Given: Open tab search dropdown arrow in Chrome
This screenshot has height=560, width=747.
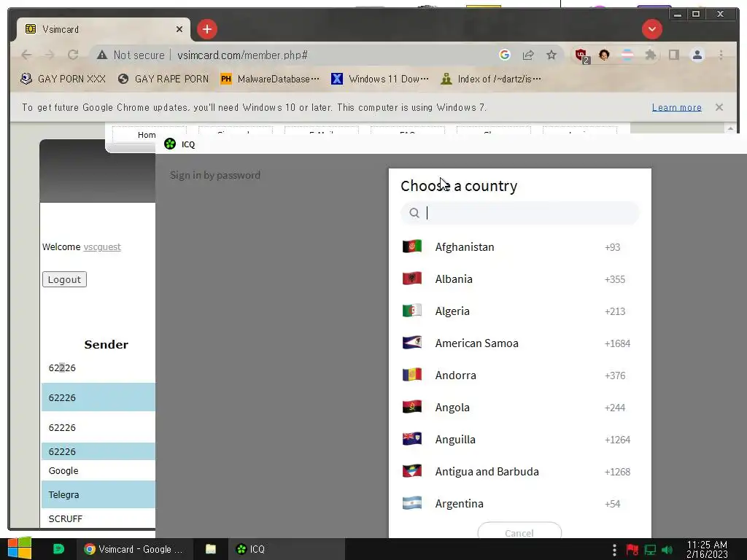Looking at the screenshot, I should coord(651,29).
